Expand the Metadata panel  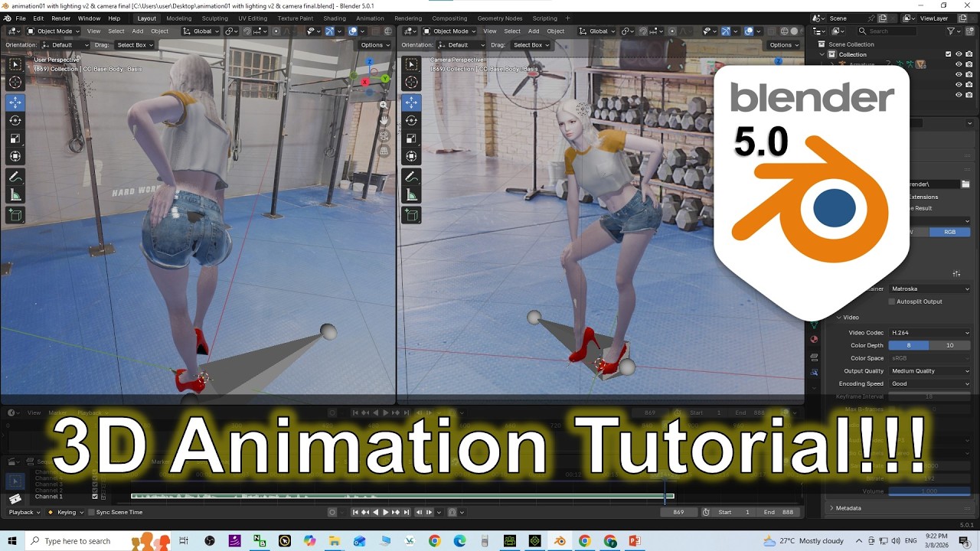(847, 508)
